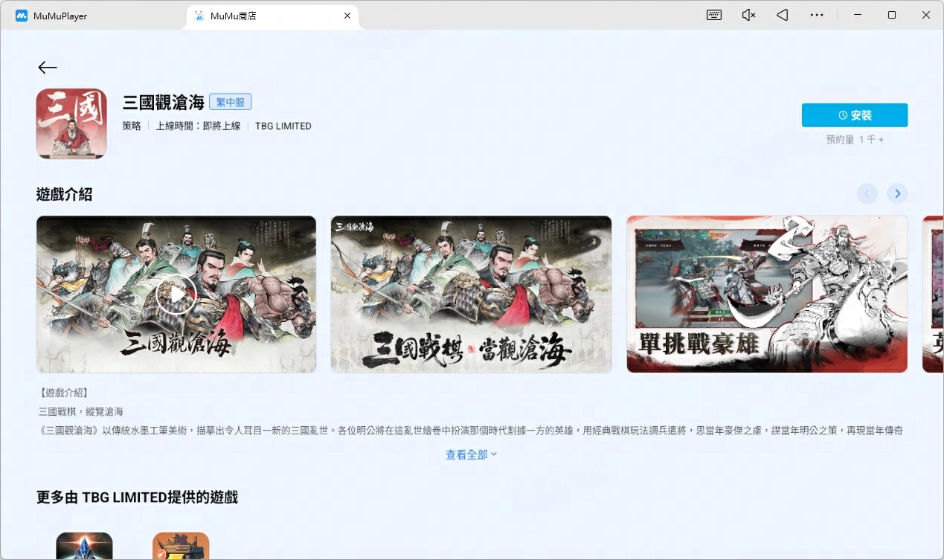
Task: Click the 繁中服 server tag
Action: point(230,103)
